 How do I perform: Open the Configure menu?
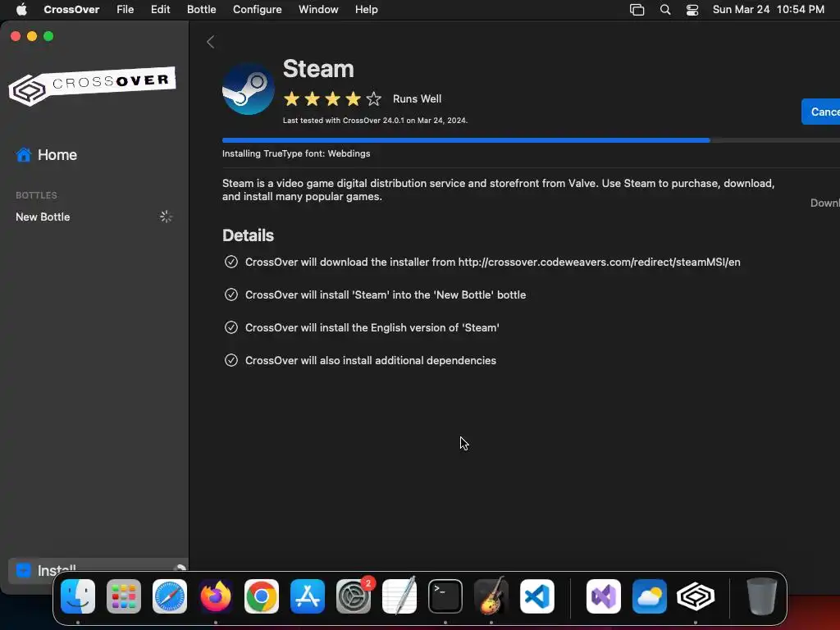pos(257,9)
